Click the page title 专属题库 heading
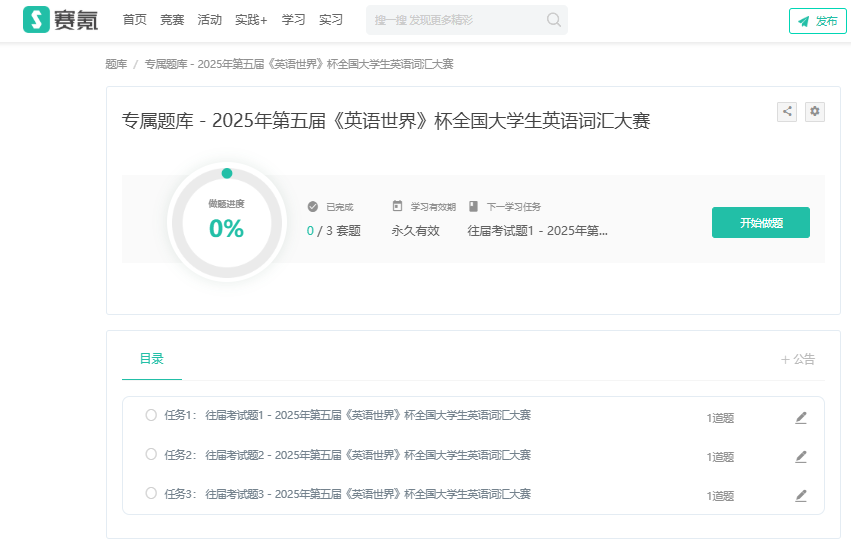This screenshot has height=544, width=851. coord(386,121)
